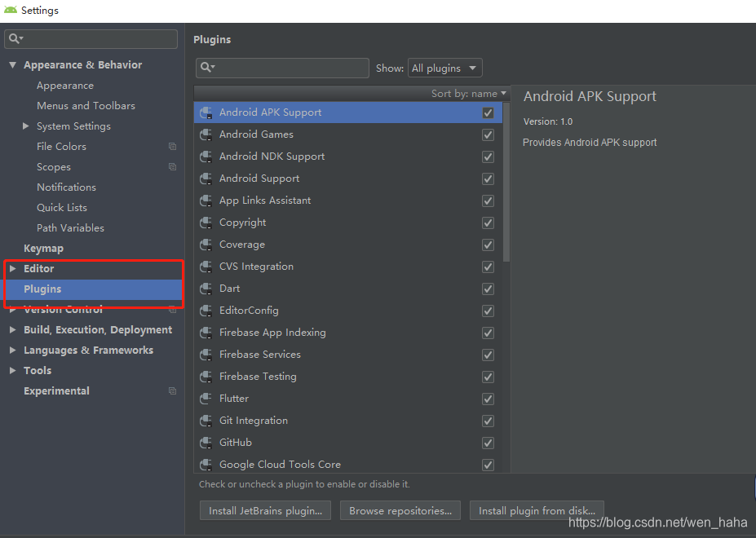The image size is (756, 538).
Task: Click the Firebase Services plugin icon
Action: coord(206,355)
